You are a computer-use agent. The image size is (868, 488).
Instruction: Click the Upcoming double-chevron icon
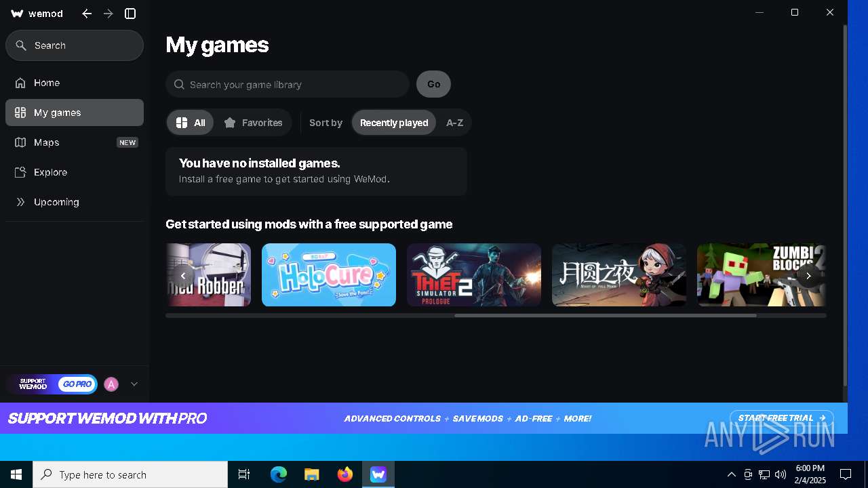click(x=20, y=202)
